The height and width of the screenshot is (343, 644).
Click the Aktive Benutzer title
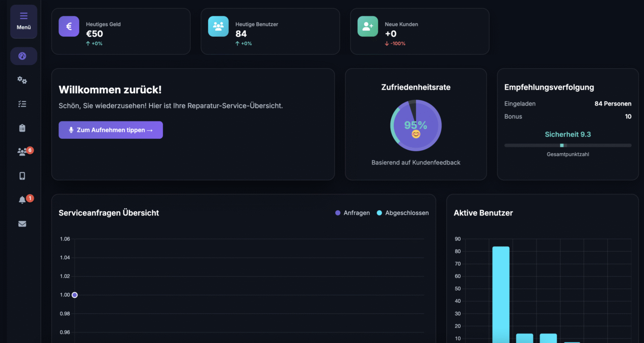(483, 213)
